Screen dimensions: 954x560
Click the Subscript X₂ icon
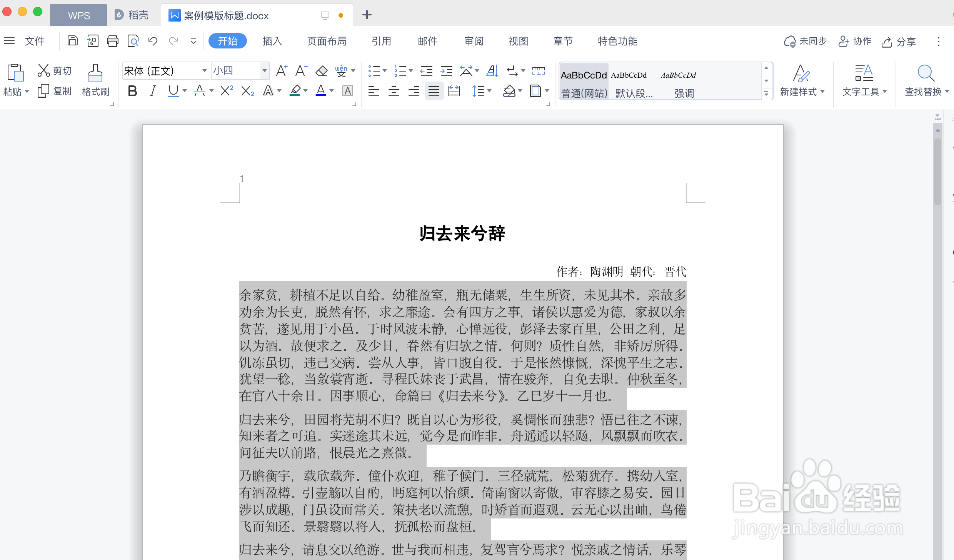[x=247, y=91]
